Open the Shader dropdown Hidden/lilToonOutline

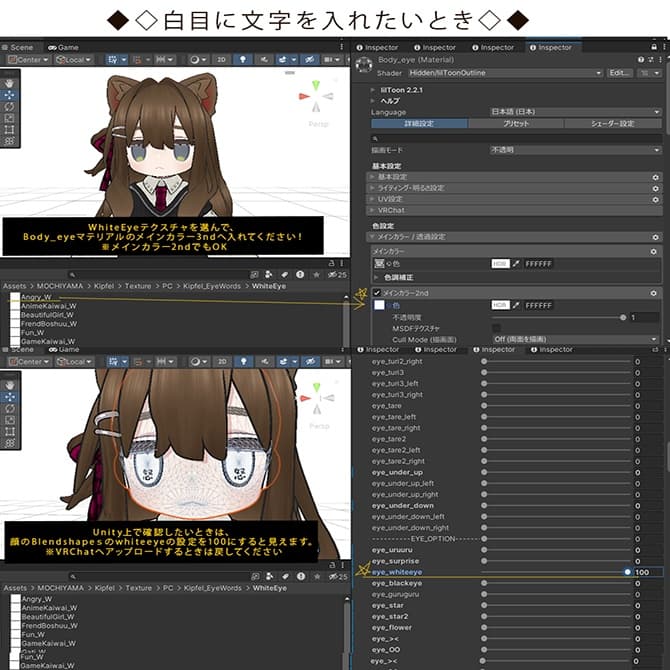click(x=505, y=73)
